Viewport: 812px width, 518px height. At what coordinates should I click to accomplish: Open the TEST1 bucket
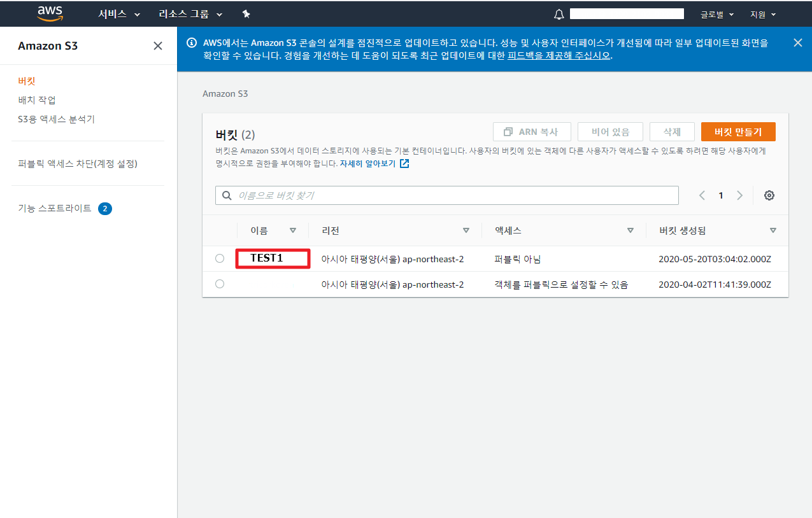click(266, 258)
